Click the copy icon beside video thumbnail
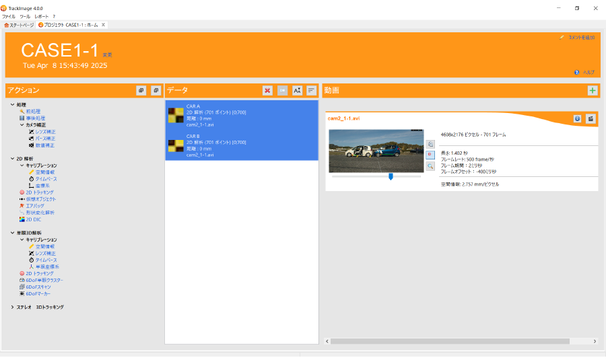This screenshot has width=606, height=364. click(x=430, y=144)
